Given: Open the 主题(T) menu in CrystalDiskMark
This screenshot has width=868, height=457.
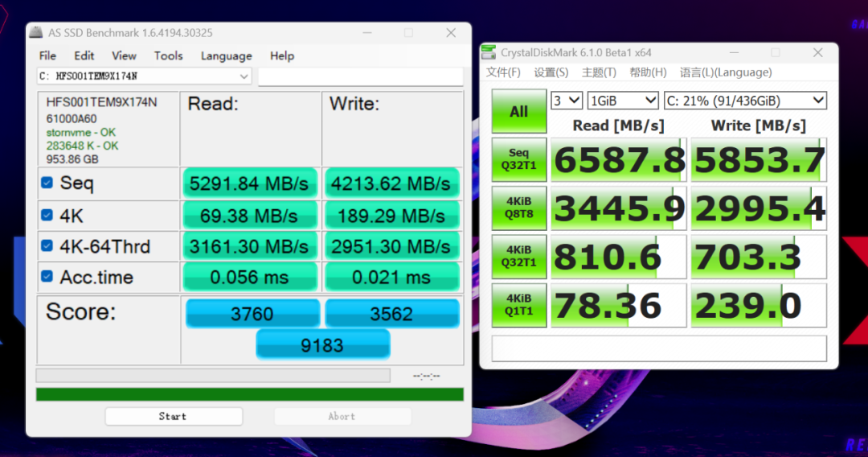Looking at the screenshot, I should point(599,72).
